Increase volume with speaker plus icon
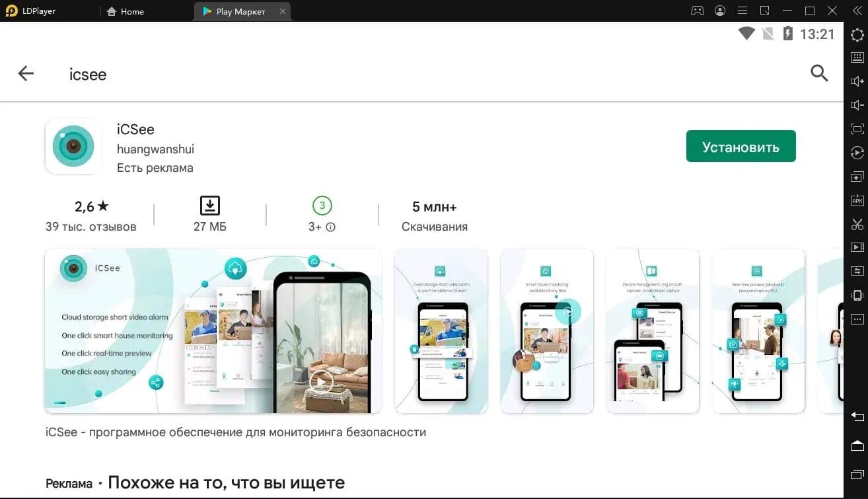 pyautogui.click(x=857, y=81)
